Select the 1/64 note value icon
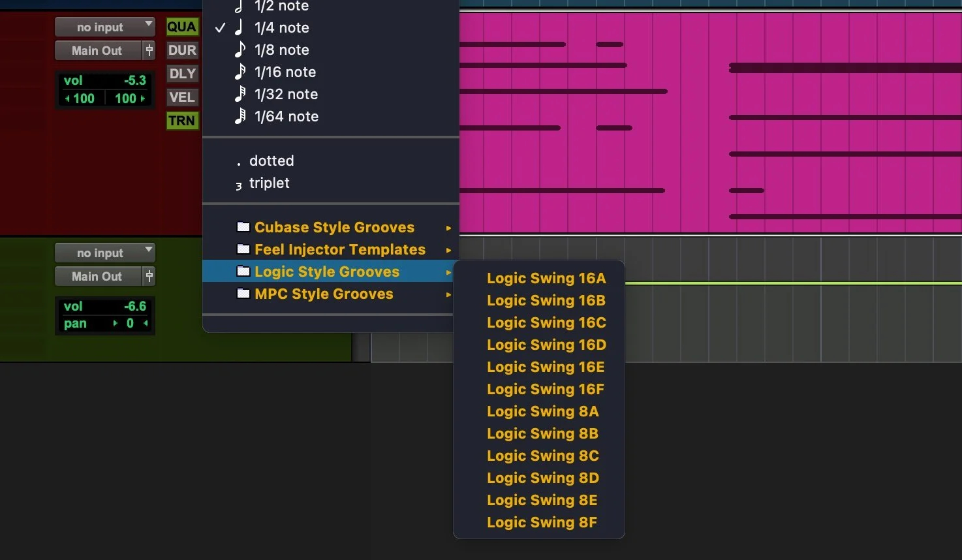 [241, 116]
